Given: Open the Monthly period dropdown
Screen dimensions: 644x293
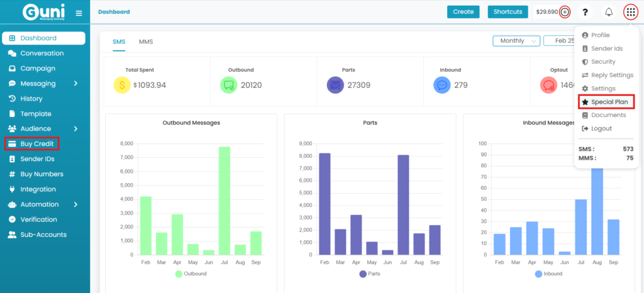Looking at the screenshot, I should click(x=516, y=41).
